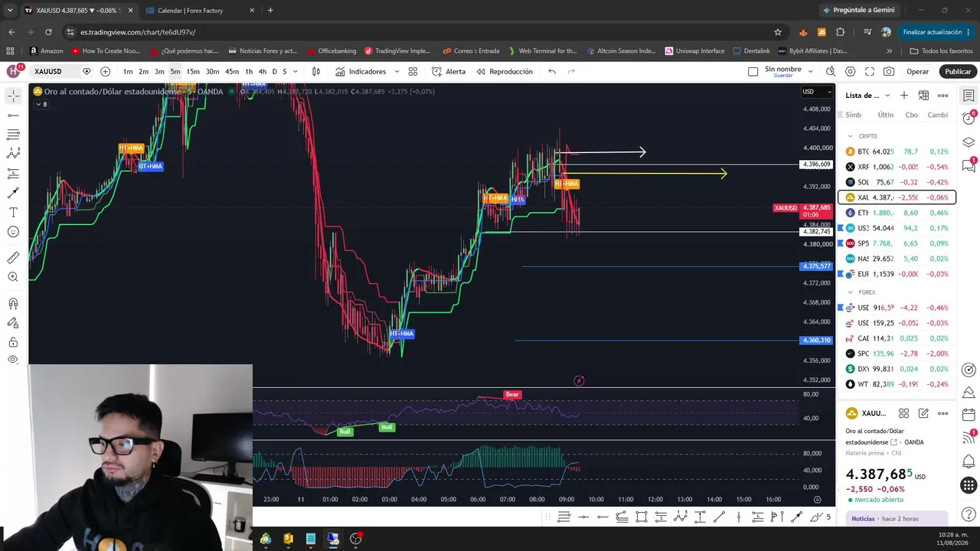This screenshot has width=980, height=551.
Task: Select the crosshair cursor tool
Action: (13, 96)
